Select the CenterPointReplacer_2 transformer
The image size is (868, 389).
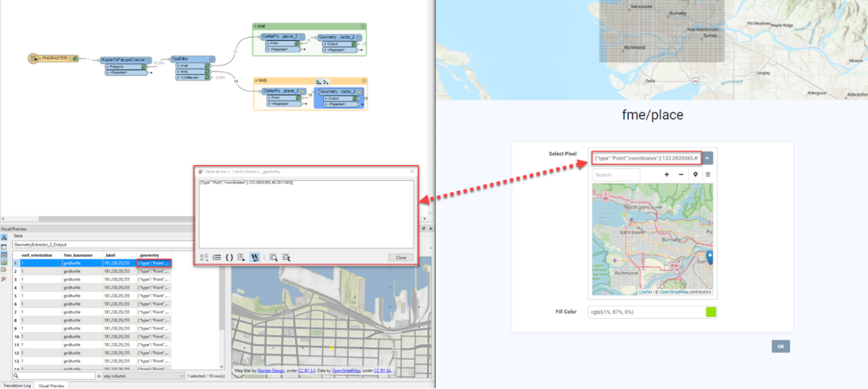(x=283, y=37)
